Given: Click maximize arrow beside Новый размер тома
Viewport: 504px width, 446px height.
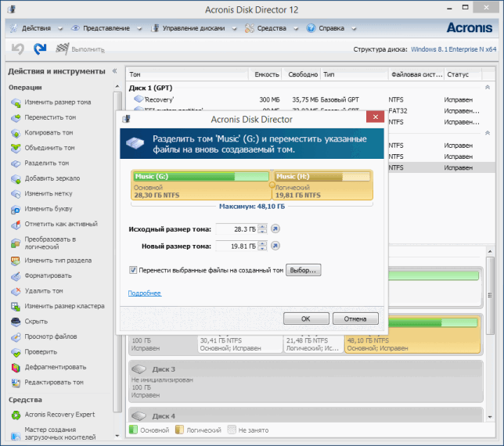Looking at the screenshot, I should pos(275,246).
